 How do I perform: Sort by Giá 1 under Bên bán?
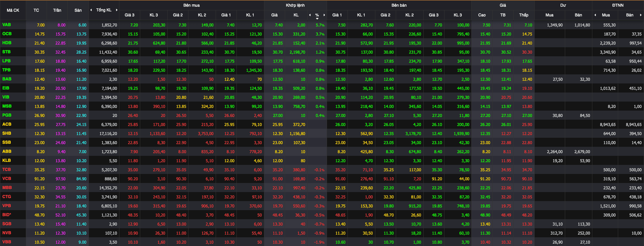point(337,15)
